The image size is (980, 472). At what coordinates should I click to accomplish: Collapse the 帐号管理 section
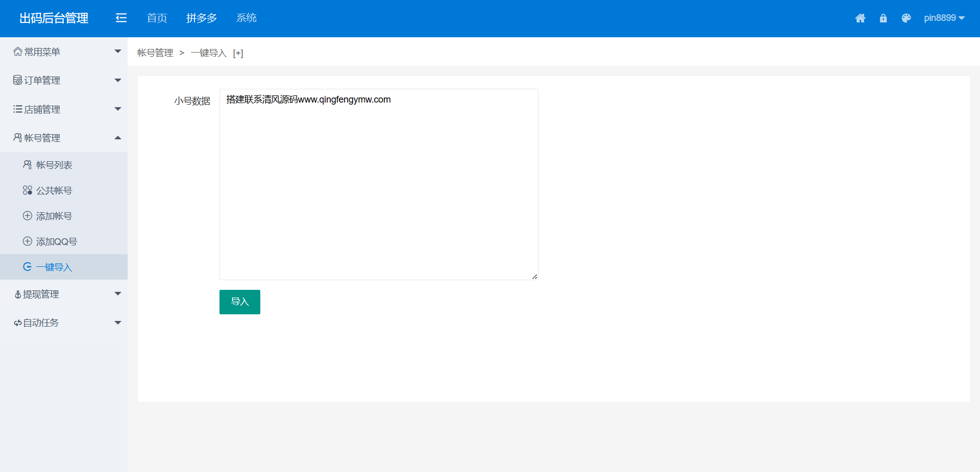coord(118,138)
